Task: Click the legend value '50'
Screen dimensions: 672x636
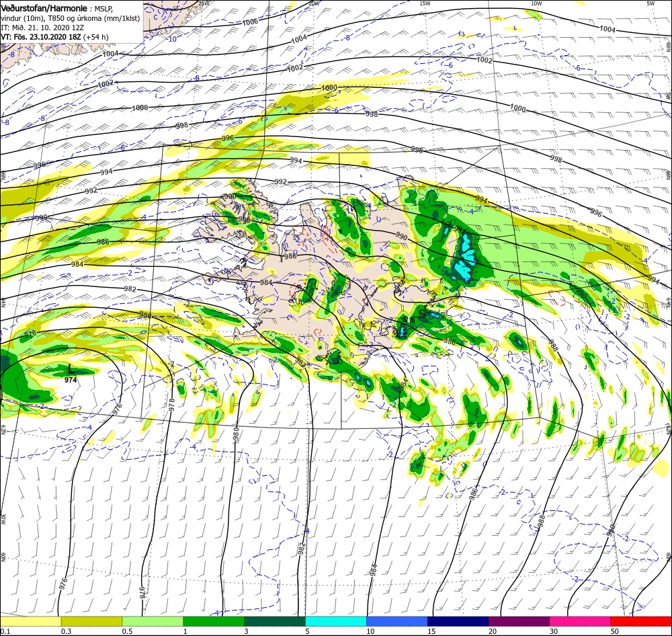Action: [615, 631]
